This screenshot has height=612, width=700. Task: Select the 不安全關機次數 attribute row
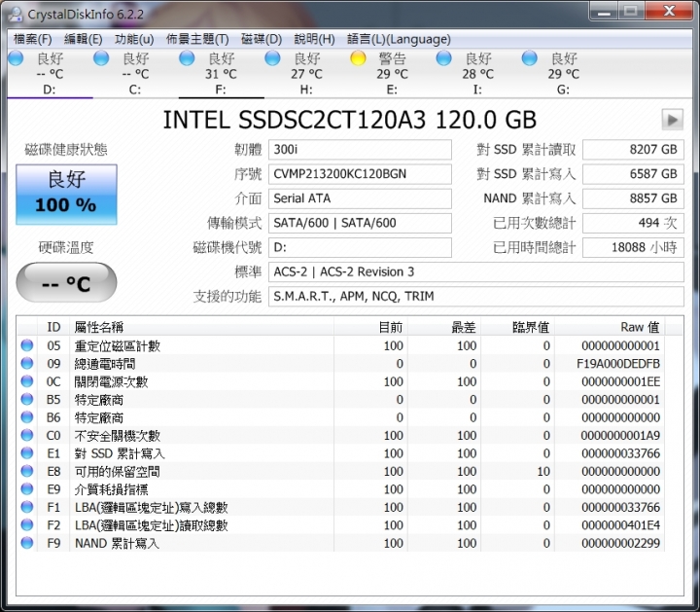coord(341,435)
